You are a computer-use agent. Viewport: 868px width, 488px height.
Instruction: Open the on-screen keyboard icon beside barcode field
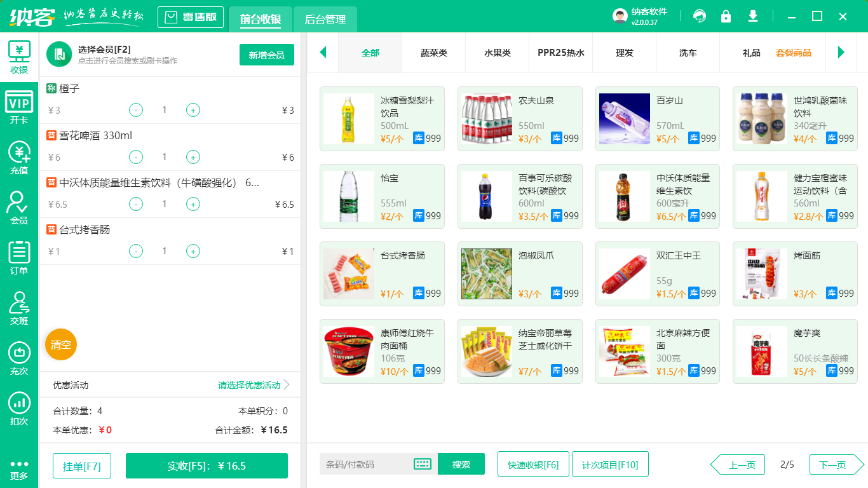coord(422,464)
